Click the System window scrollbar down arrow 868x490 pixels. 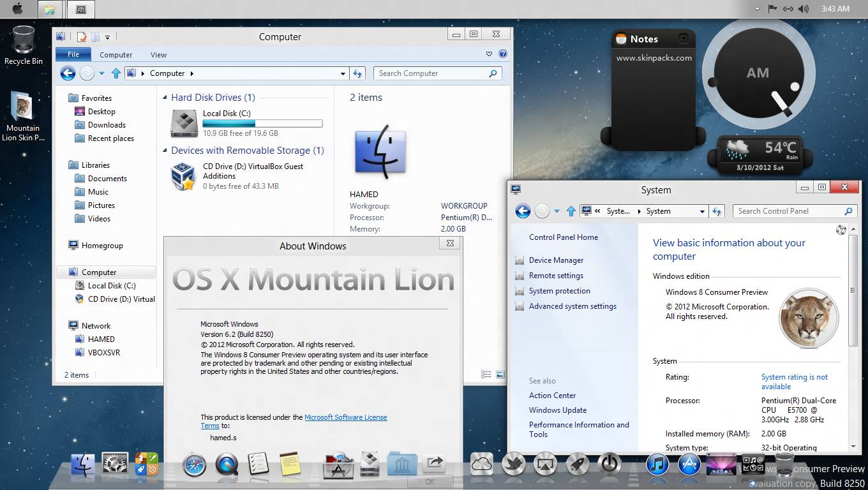(x=853, y=446)
